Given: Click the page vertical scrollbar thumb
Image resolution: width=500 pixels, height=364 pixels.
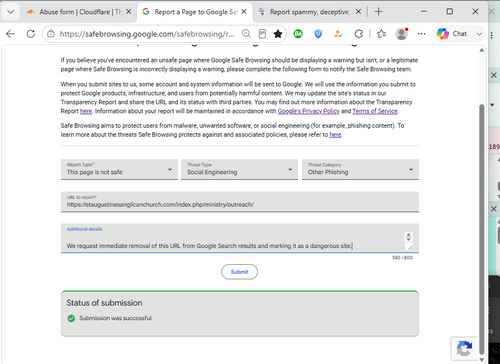Looking at the screenshot, I should [x=481, y=230].
